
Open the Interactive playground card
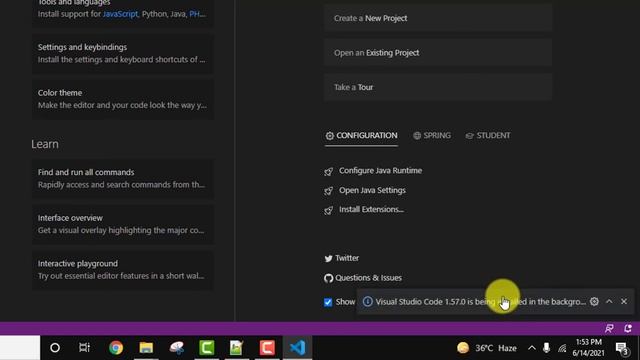(122, 270)
